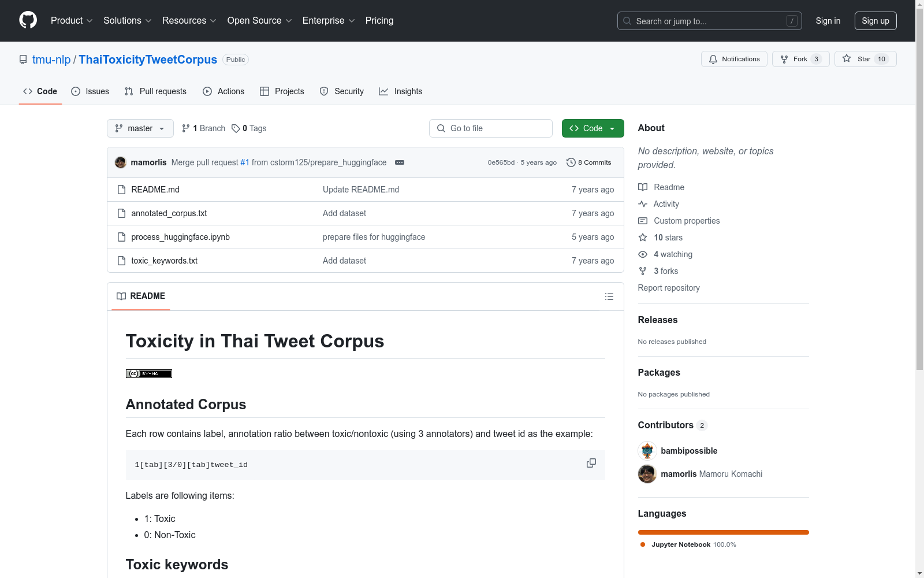Go to the tmu-nlp organization page
Viewport: 924px width, 578px height.
(x=51, y=60)
